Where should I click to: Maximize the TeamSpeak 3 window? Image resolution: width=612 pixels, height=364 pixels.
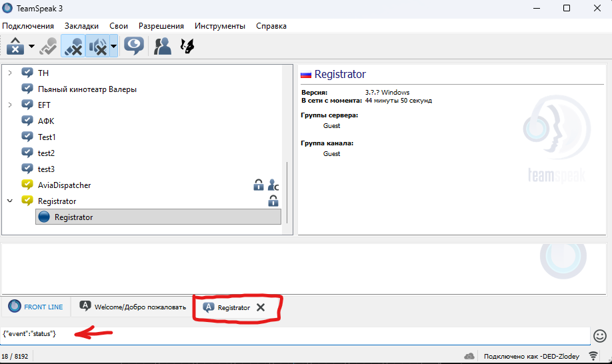pos(567,8)
